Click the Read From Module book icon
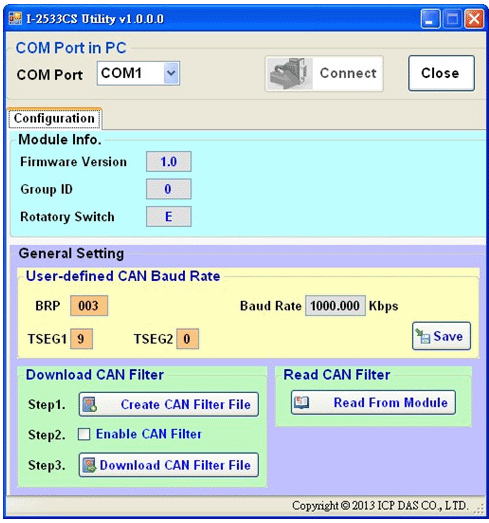 [301, 402]
